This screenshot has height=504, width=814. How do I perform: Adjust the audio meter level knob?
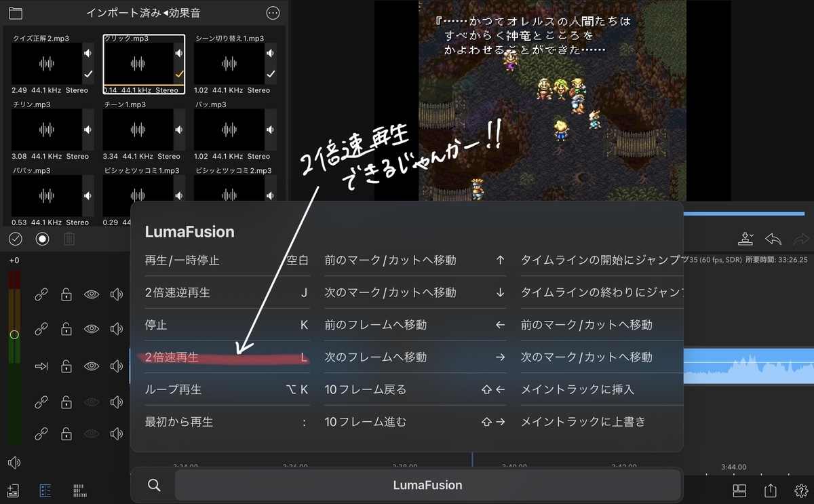[14, 334]
